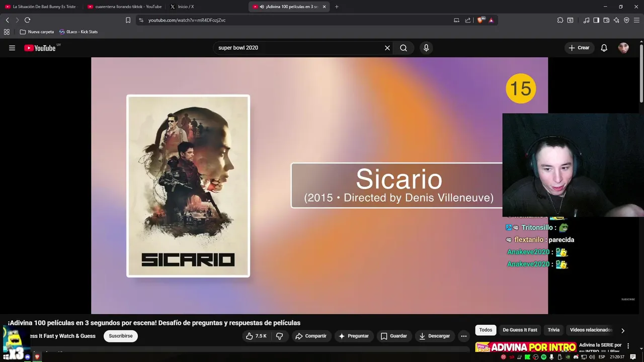Click the browser address bar URL

point(187,20)
